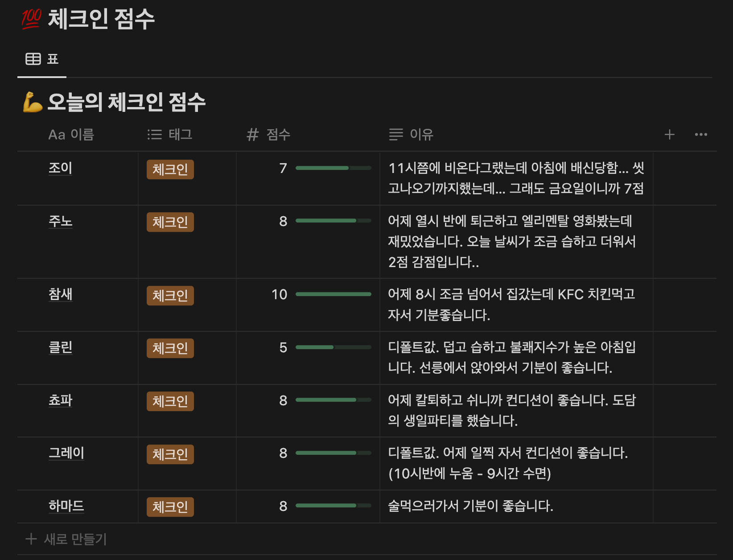Click the 체크인 tag in 주노 row
Viewport: 733px width, 560px height.
point(170,222)
